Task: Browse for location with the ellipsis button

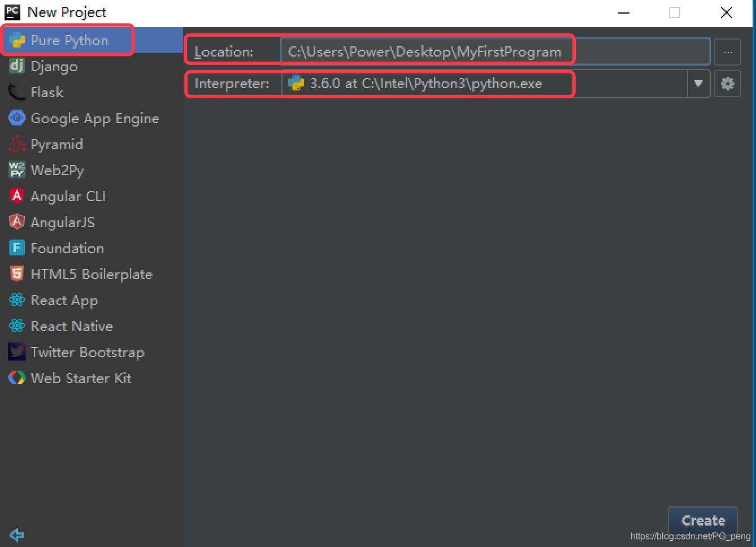Action: (728, 53)
